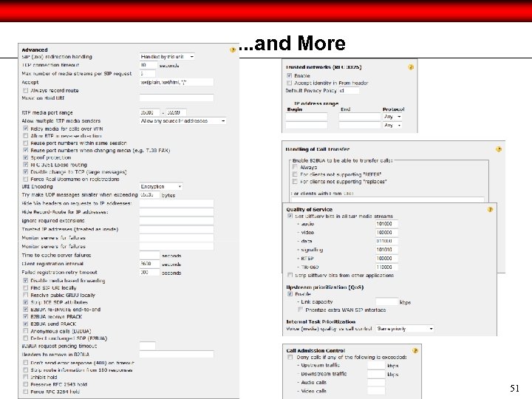Click first End IP address field
Image resolution: width=532 pixels, height=399 pixels.
tap(360, 117)
